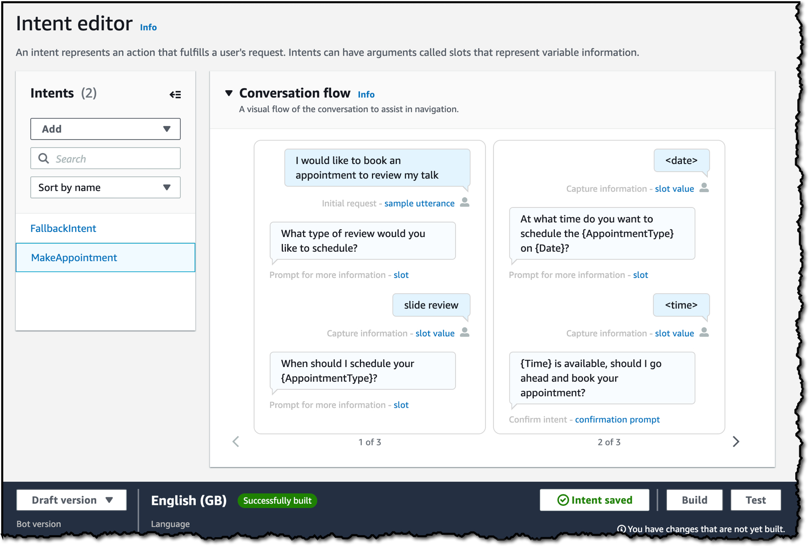Viewport: 810px width, 546px height.
Task: Open the Draft version dropdown
Action: point(72,500)
